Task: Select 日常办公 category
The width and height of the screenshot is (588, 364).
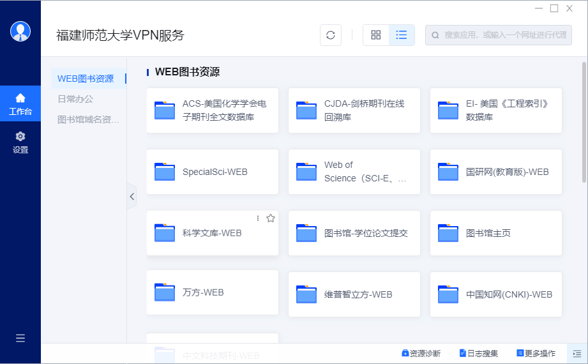Action: (x=75, y=99)
